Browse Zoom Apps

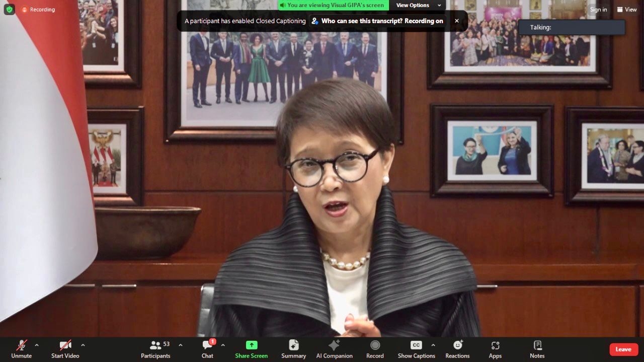pos(495,349)
